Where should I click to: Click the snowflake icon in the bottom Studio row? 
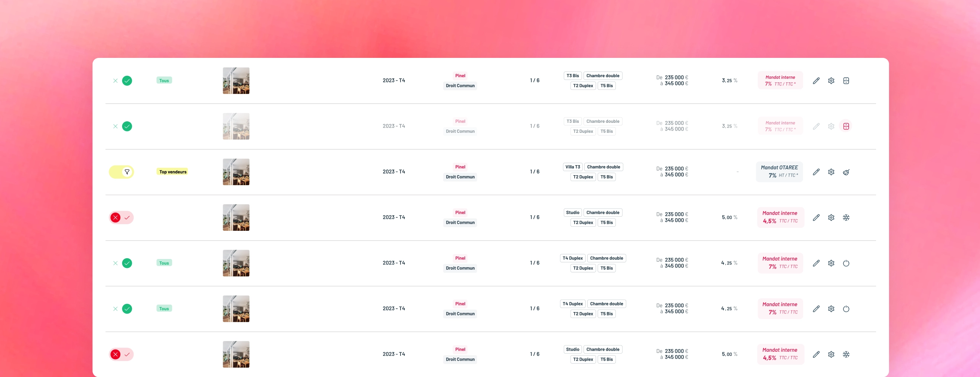coord(846,355)
